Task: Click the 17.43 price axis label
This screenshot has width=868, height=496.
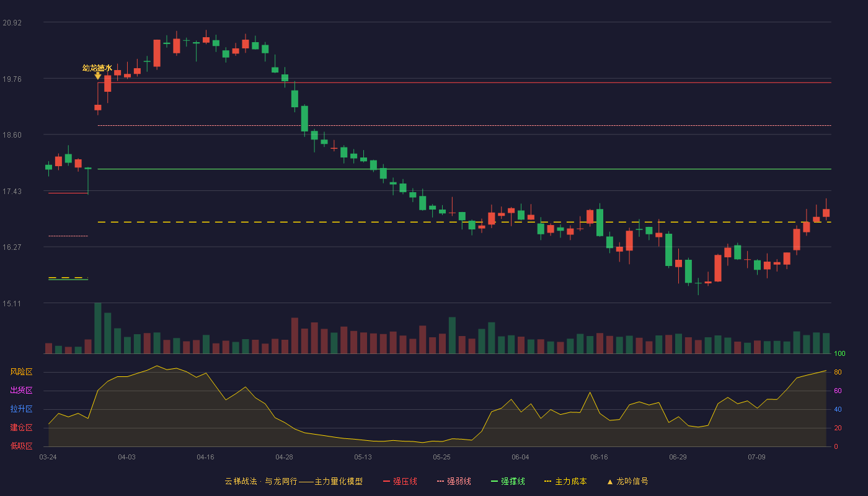Action: point(12,191)
